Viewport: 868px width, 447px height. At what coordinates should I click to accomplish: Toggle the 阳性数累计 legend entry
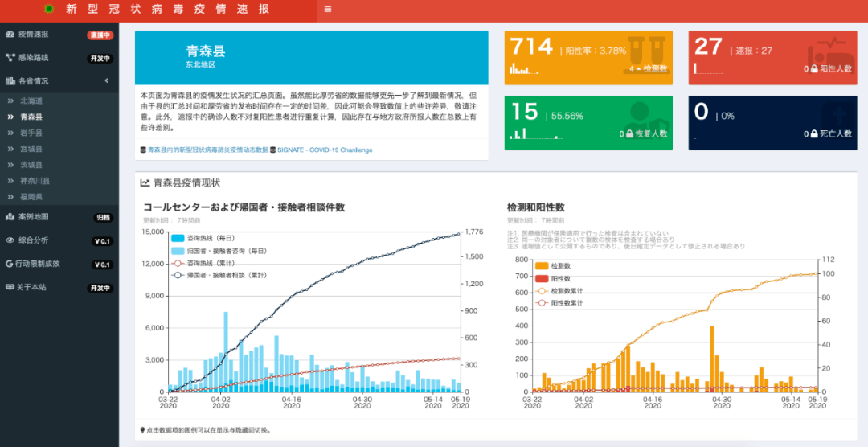click(542, 303)
